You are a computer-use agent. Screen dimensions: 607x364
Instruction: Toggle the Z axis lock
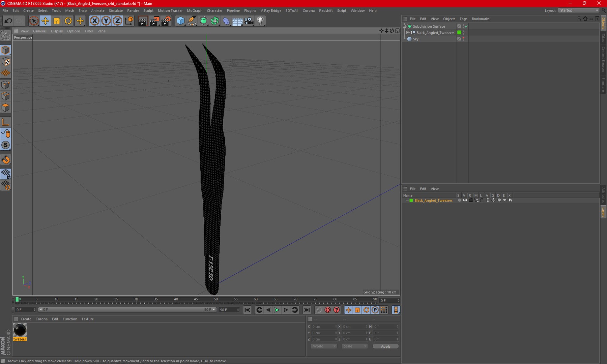click(117, 21)
